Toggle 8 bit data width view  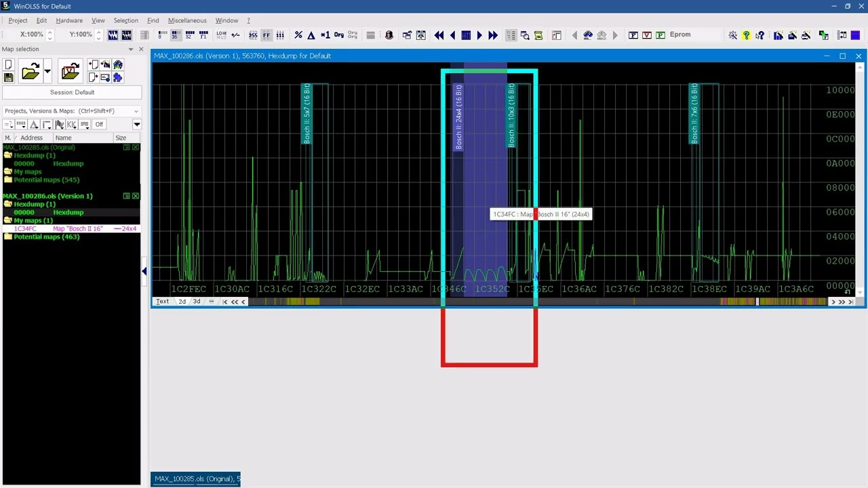[x=161, y=35]
